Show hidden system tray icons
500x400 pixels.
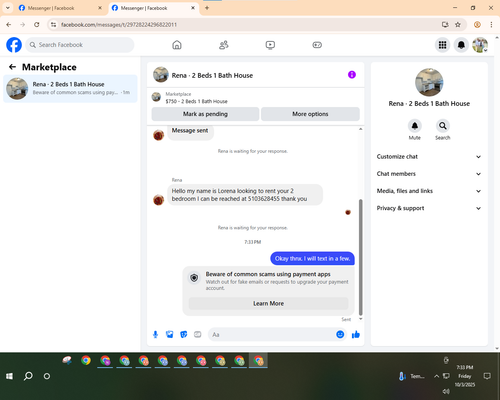(436, 376)
